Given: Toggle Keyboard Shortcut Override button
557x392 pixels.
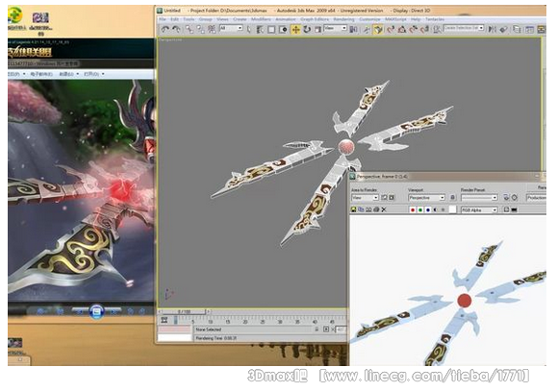Looking at the screenshot, I should point(378,30).
